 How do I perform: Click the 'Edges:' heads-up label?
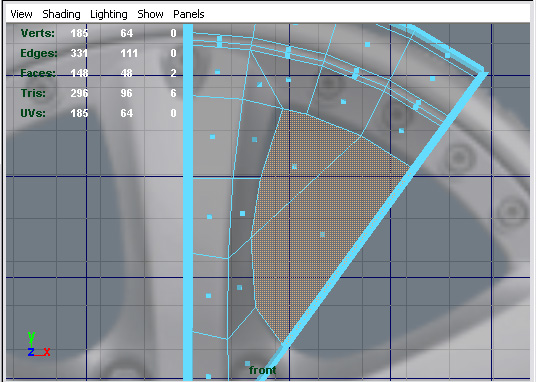pos(39,53)
